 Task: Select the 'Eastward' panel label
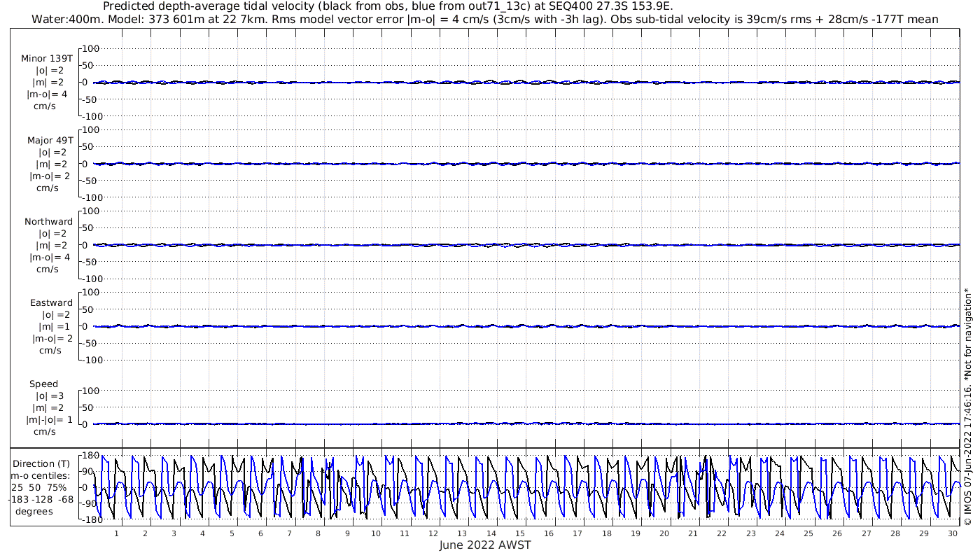pyautogui.click(x=51, y=302)
